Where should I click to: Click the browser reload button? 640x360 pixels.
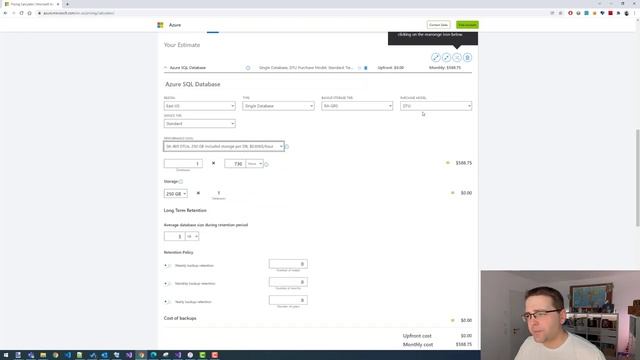click(22, 13)
